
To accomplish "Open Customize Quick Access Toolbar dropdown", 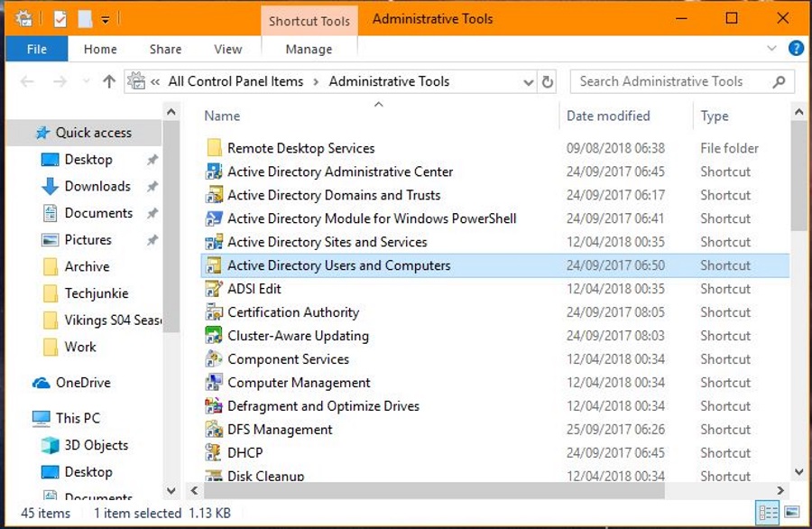I will (106, 19).
